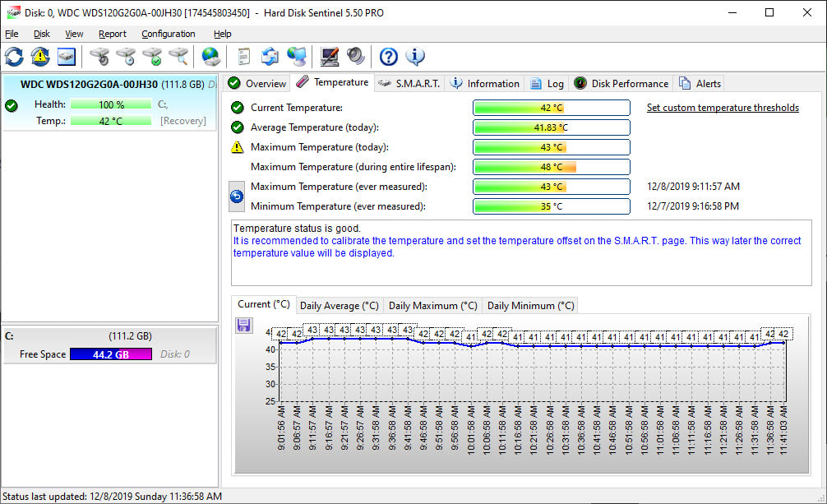Open the File menu

(12, 34)
